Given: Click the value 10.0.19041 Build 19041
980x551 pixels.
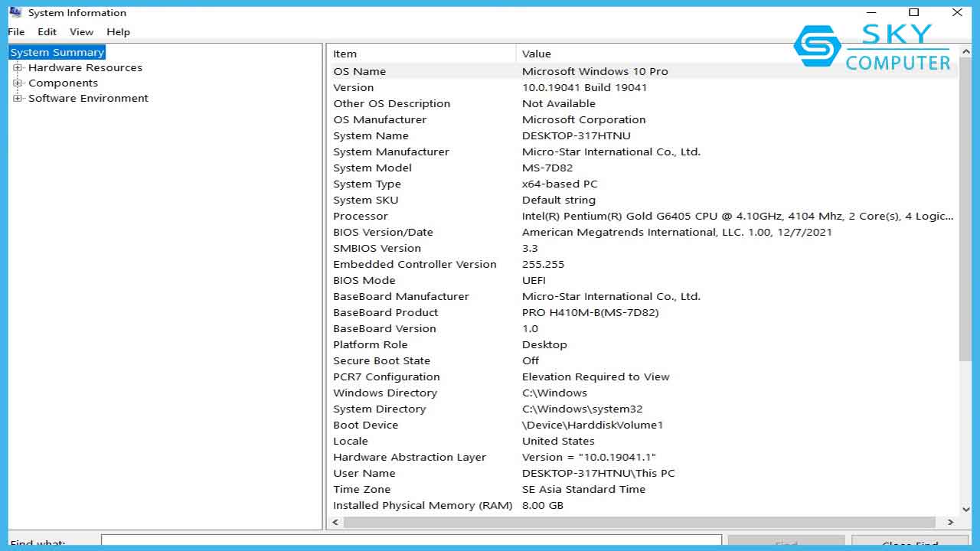Looking at the screenshot, I should tap(584, 87).
